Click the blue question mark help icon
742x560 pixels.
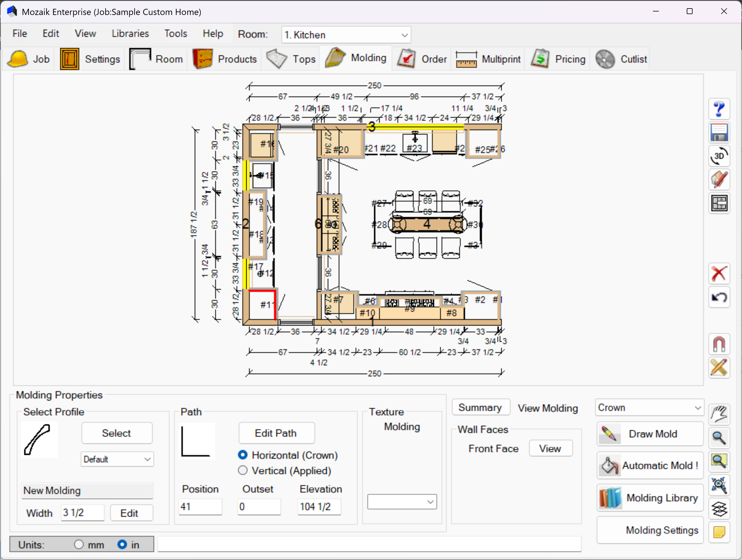(719, 109)
